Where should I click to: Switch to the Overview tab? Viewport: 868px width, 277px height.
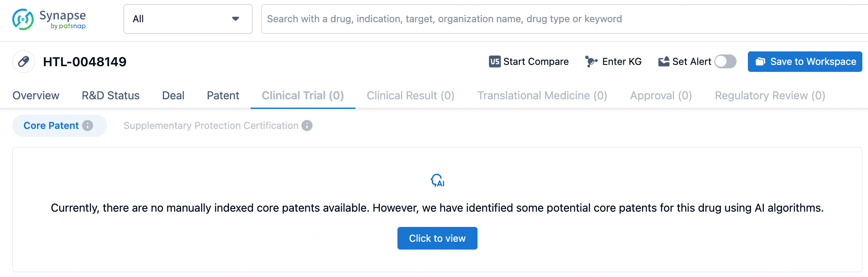(36, 95)
